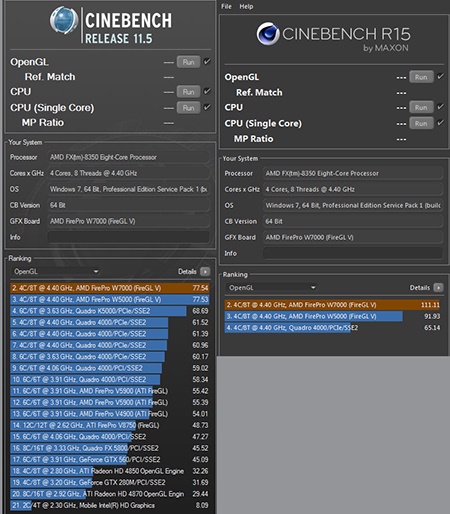
Task: Click the Cinebench R15 sphere logo
Action: (x=268, y=34)
